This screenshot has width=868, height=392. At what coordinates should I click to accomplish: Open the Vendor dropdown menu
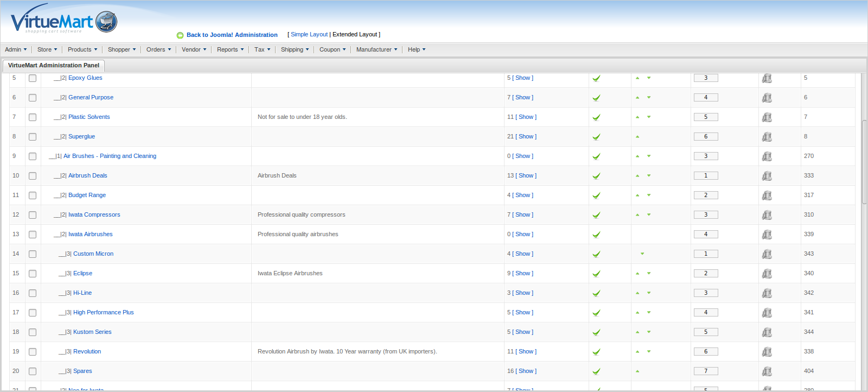[194, 49]
